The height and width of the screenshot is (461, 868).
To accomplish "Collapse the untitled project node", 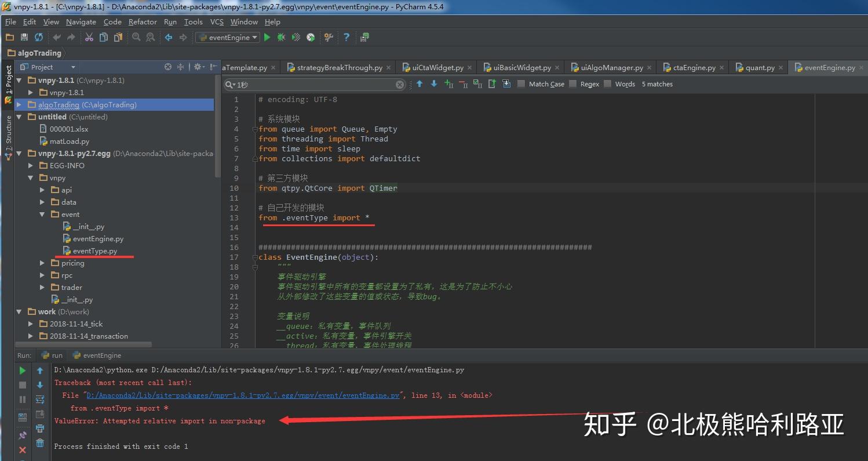I will [19, 117].
